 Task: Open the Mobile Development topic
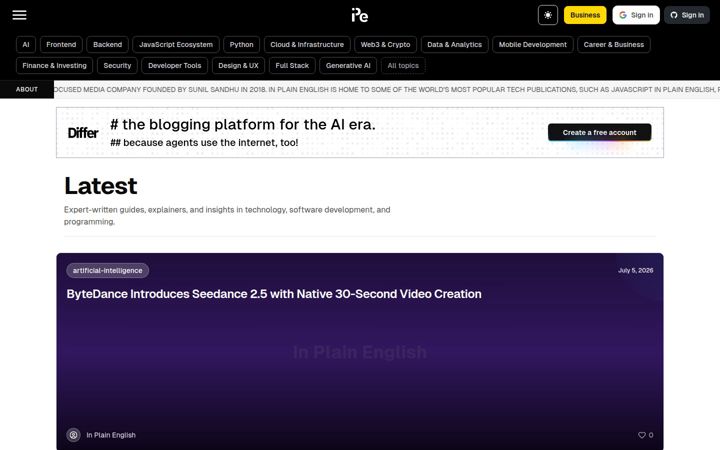pos(533,45)
